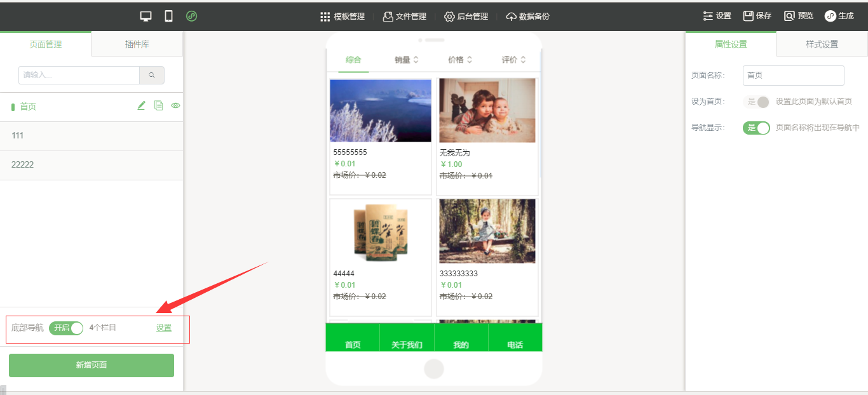Viewport: 868px width, 395px height.
Task: Open 后台管理 backend management
Action: click(466, 17)
